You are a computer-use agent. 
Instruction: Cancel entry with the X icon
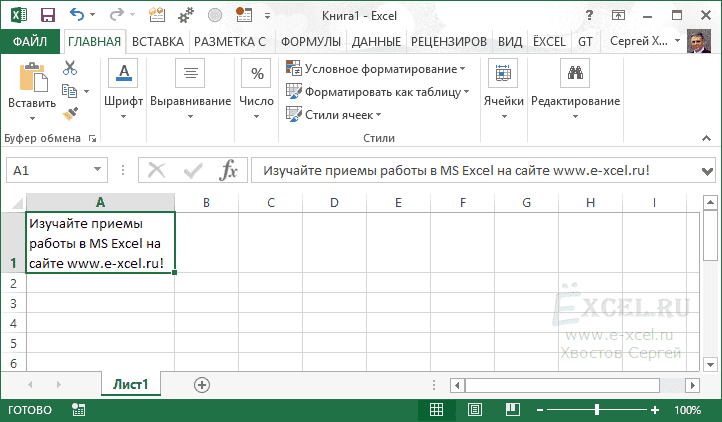click(x=157, y=170)
